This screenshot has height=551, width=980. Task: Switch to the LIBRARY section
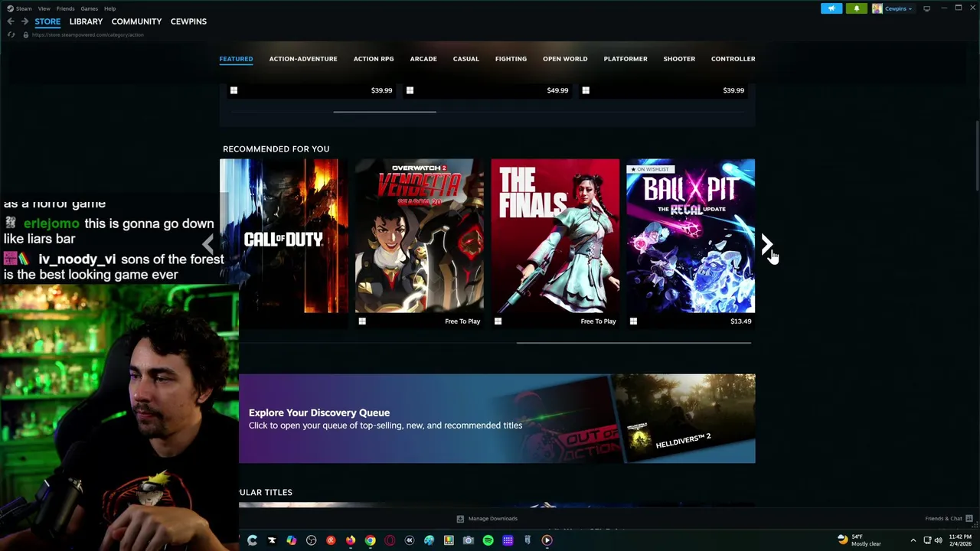click(x=86, y=21)
